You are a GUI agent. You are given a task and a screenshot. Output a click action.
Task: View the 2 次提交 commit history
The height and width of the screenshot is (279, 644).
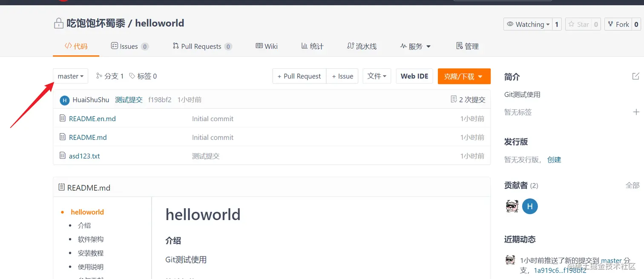point(468,99)
